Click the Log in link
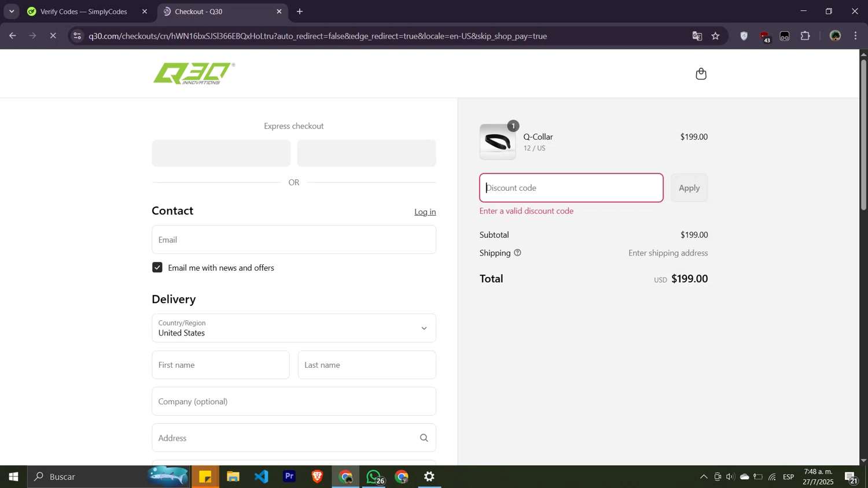Screen dimensions: 868x488 [425, 212]
